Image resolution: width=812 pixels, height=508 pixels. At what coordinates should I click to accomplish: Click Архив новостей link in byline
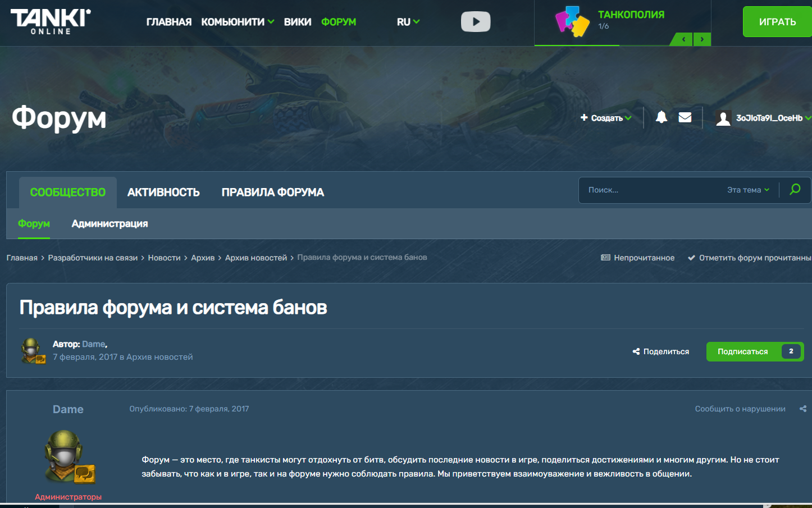[x=159, y=357]
